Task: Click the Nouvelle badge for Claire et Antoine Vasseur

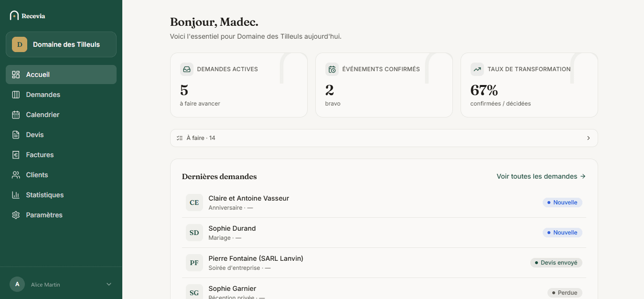Action: click(x=562, y=203)
